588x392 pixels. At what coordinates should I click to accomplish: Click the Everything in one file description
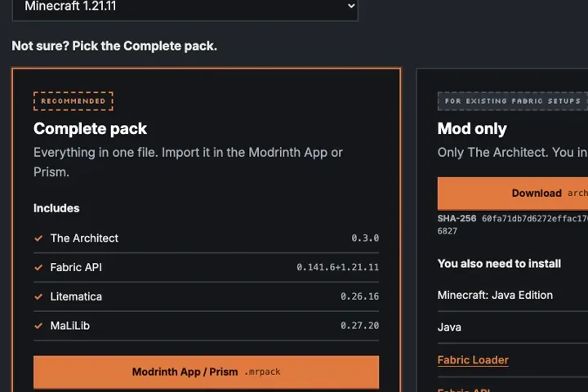coord(188,162)
